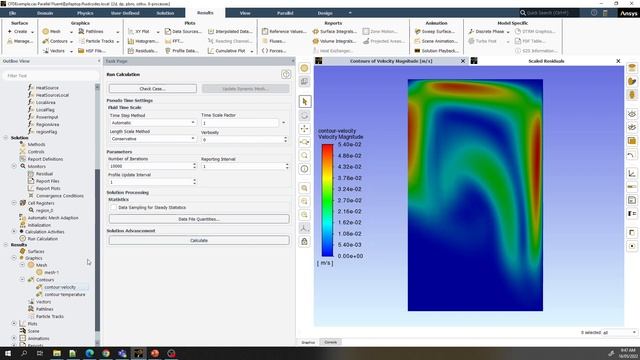Open Scene Animation tool
Screen dimensions: 640x360
436,41
